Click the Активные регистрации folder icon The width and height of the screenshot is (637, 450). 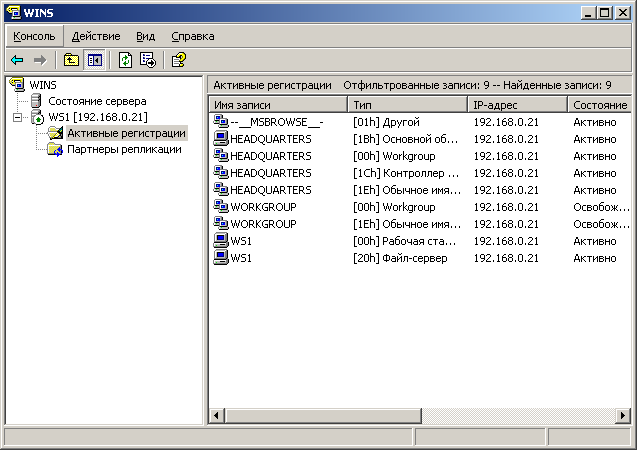click(x=55, y=133)
